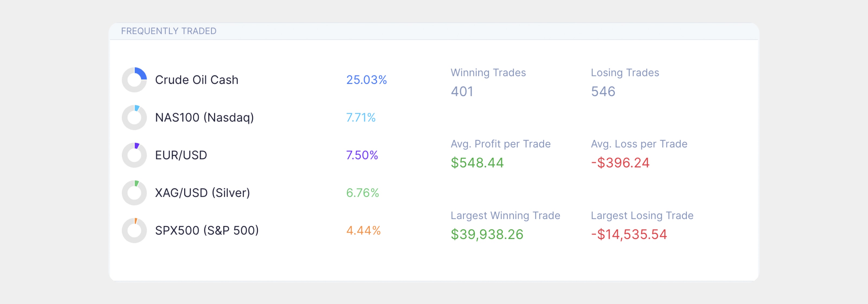This screenshot has height=304, width=868.
Task: Click the 6.76% silver percentage value
Action: click(363, 193)
